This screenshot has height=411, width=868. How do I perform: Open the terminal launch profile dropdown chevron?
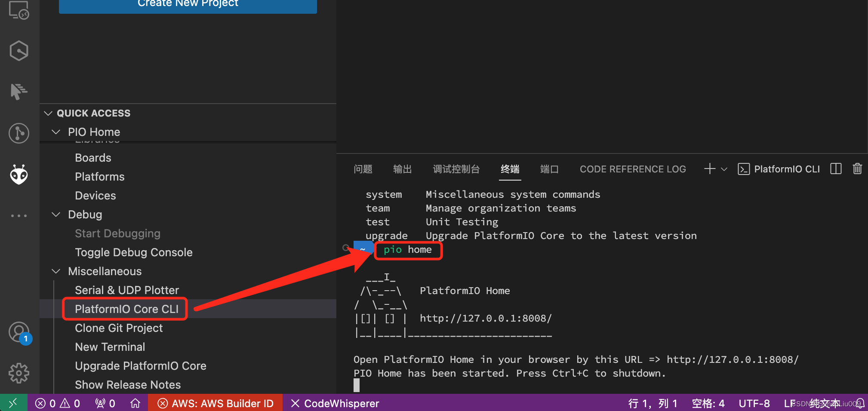click(724, 169)
